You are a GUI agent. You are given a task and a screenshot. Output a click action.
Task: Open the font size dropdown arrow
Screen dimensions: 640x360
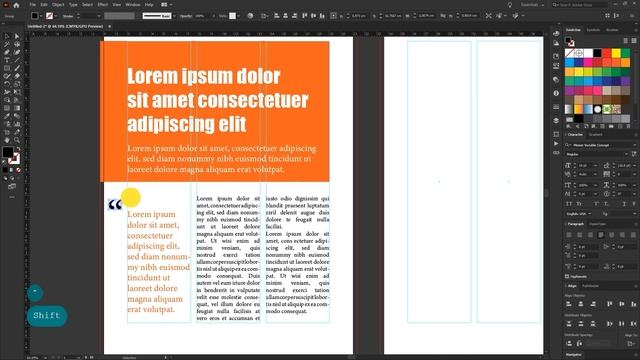coord(596,165)
